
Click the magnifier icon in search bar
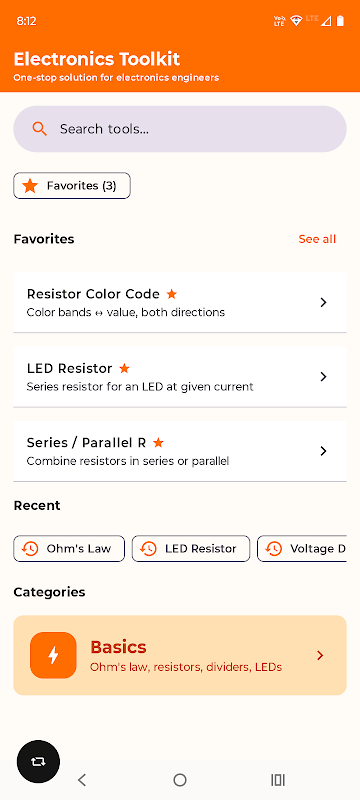pyautogui.click(x=39, y=129)
